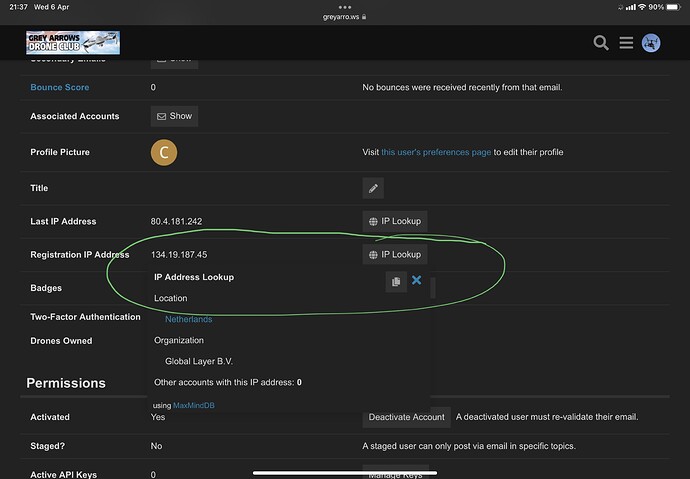
Task: Open the site search icon
Action: (x=601, y=43)
